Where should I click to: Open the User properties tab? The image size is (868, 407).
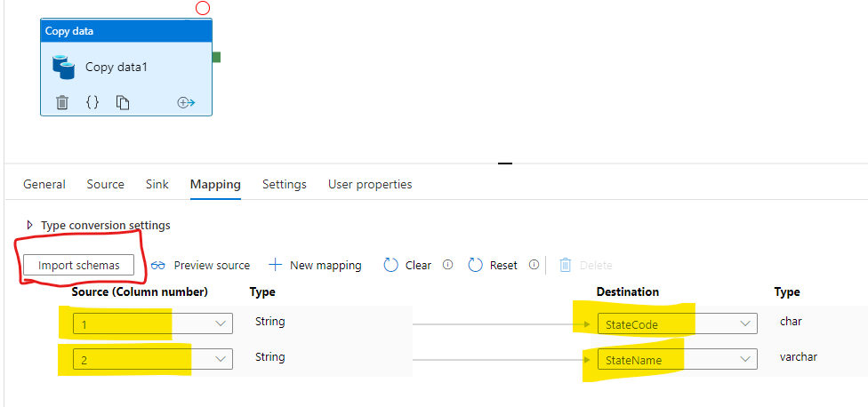coord(370,184)
